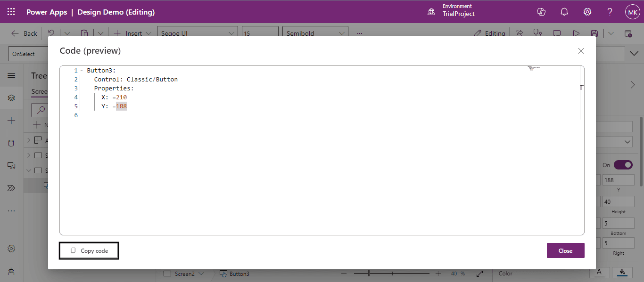644x282 pixels.
Task: Open the Media pane in sidebar
Action: (x=11, y=166)
